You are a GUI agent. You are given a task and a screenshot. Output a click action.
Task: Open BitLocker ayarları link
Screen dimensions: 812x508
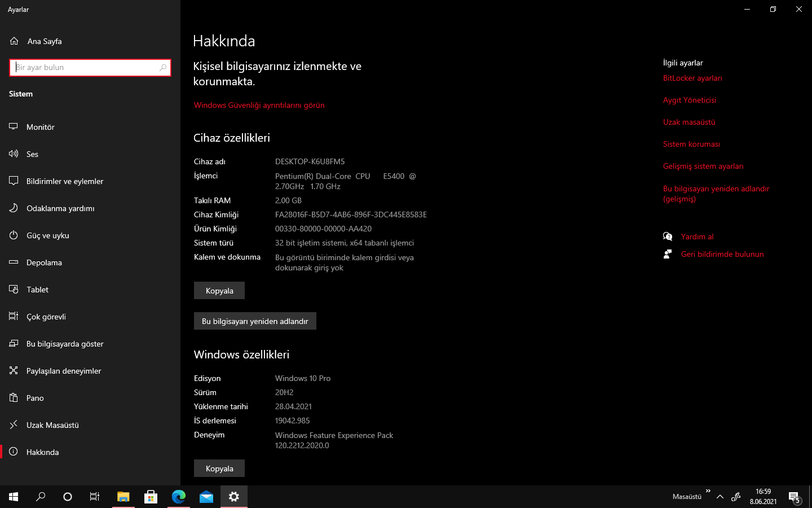(x=692, y=78)
